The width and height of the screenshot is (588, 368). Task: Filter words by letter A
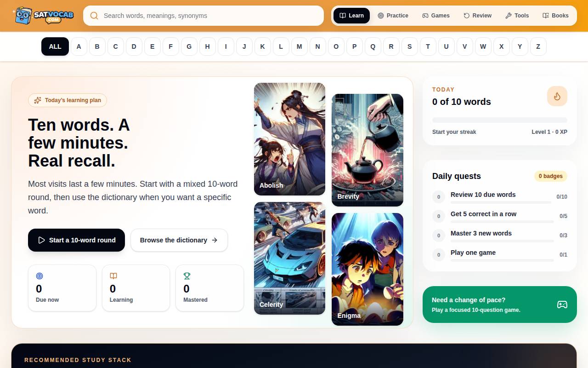[79, 46]
